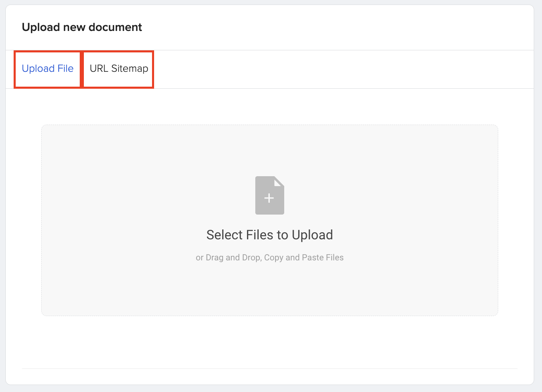The height and width of the screenshot is (392, 542).
Task: Switch to the URL Sitemap tab
Action: [119, 68]
